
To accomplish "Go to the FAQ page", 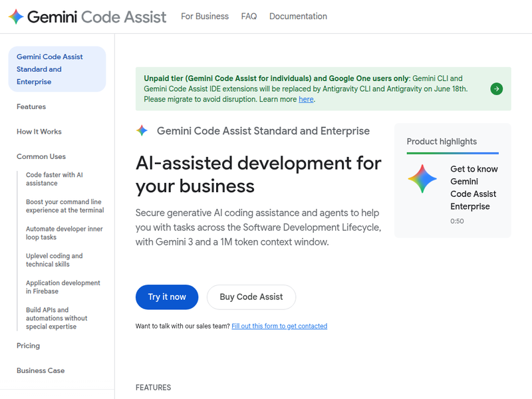I will click(x=249, y=16).
